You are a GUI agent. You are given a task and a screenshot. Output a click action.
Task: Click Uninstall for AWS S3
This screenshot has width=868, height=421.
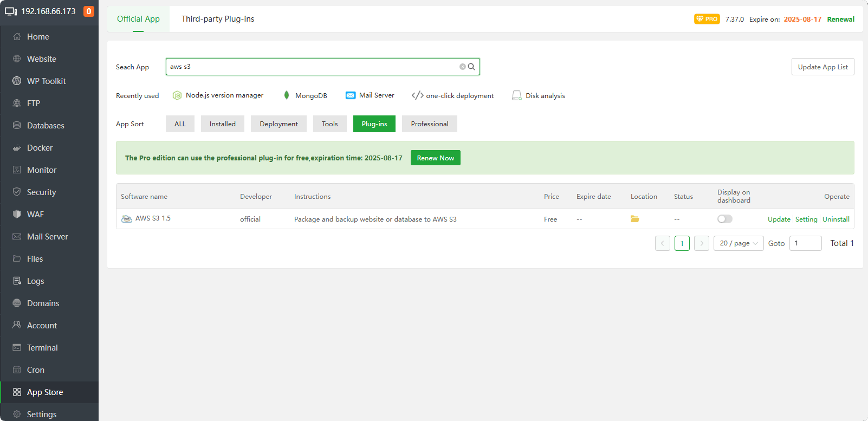(836, 219)
